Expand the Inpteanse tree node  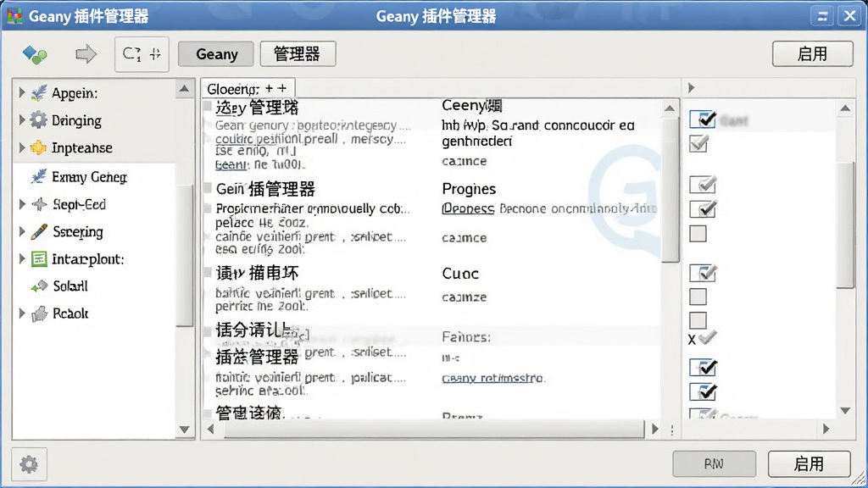[x=22, y=147]
